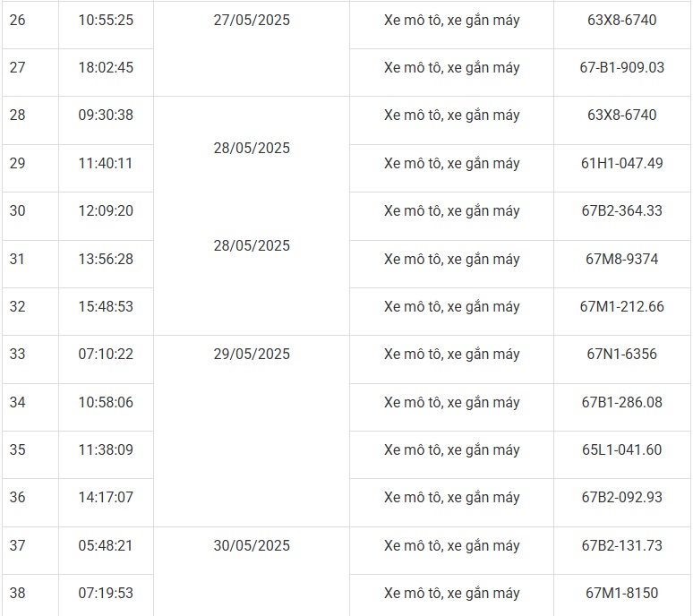Select the date cell 30/05/2025
Screen dimensions: 693x616
[x=252, y=545]
